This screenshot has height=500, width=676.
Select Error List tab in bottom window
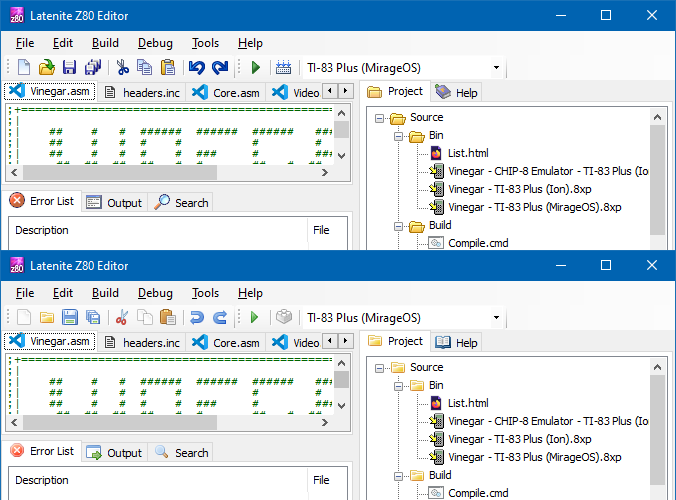coord(42,451)
